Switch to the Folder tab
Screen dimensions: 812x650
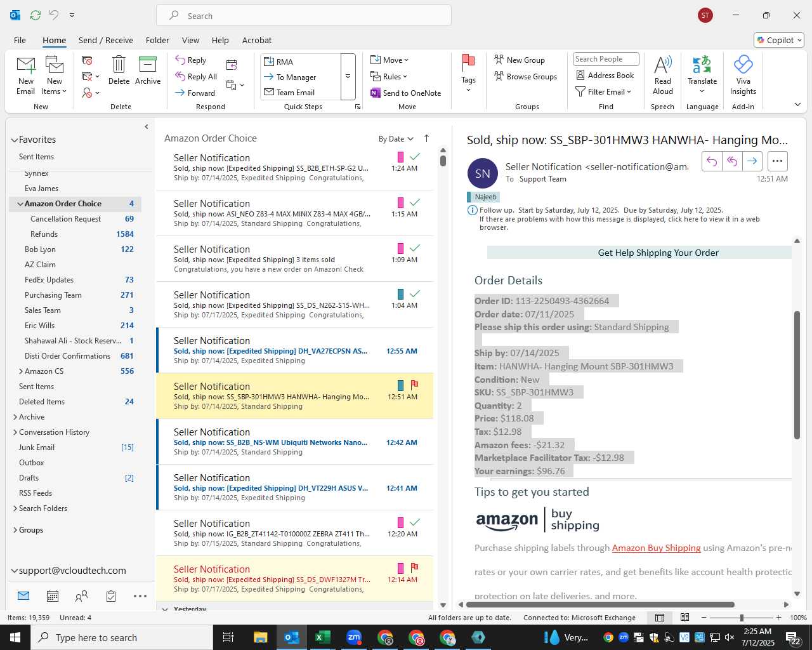pos(157,40)
